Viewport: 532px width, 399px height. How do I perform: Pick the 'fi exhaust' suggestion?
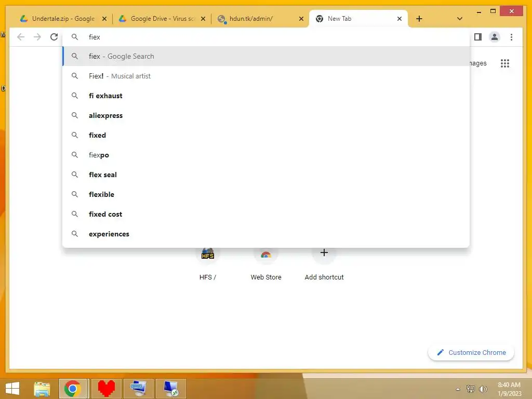click(266, 96)
